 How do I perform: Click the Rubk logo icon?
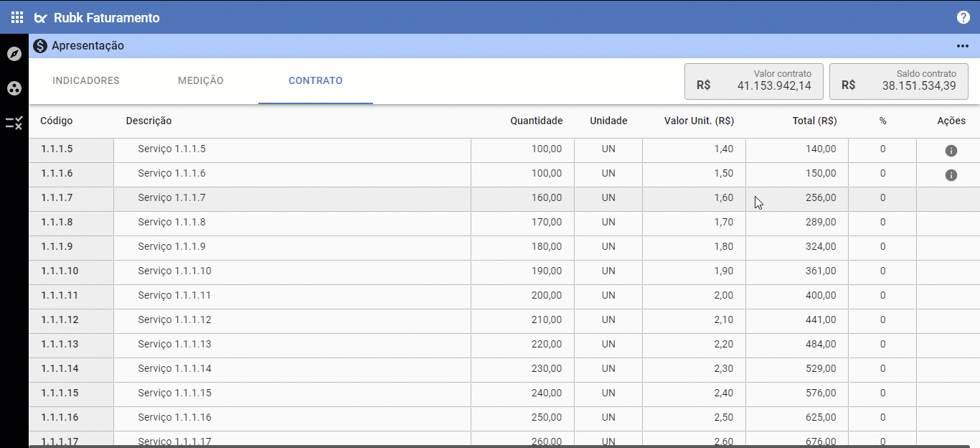pyautogui.click(x=42, y=18)
